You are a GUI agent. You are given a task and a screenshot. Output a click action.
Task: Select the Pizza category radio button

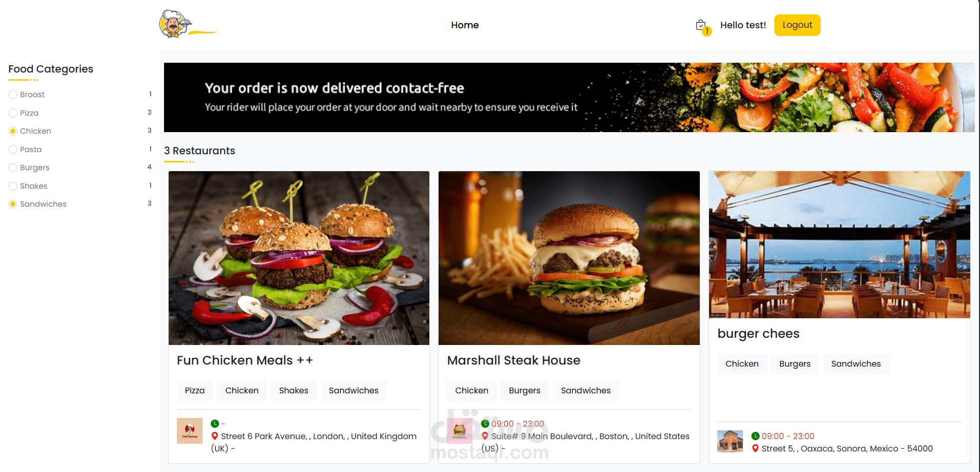pyautogui.click(x=13, y=113)
